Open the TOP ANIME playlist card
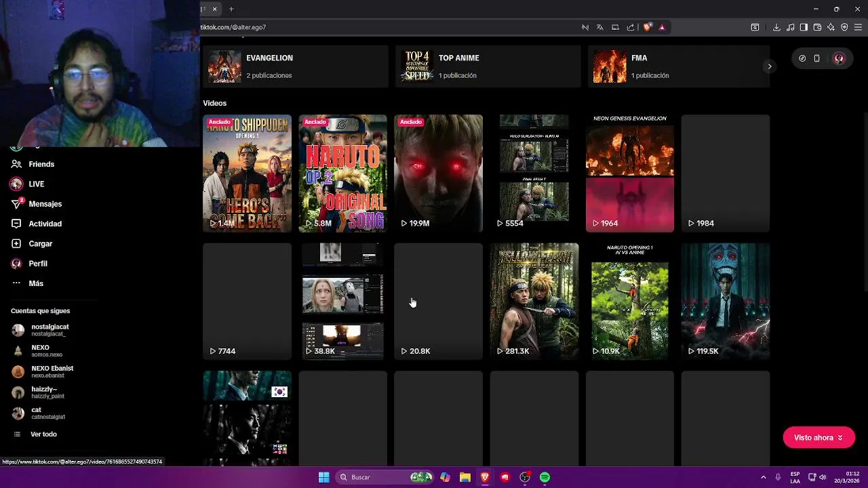The image size is (868, 488). pos(488,66)
